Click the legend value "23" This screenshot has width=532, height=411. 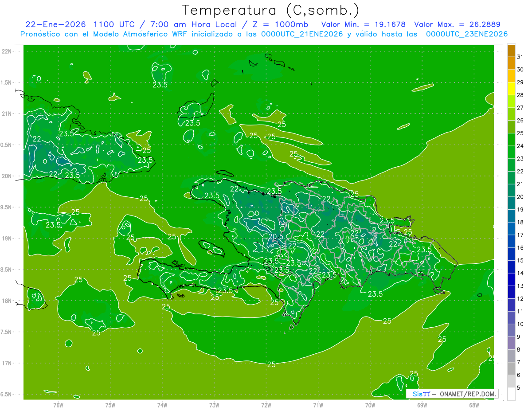pos(520,159)
